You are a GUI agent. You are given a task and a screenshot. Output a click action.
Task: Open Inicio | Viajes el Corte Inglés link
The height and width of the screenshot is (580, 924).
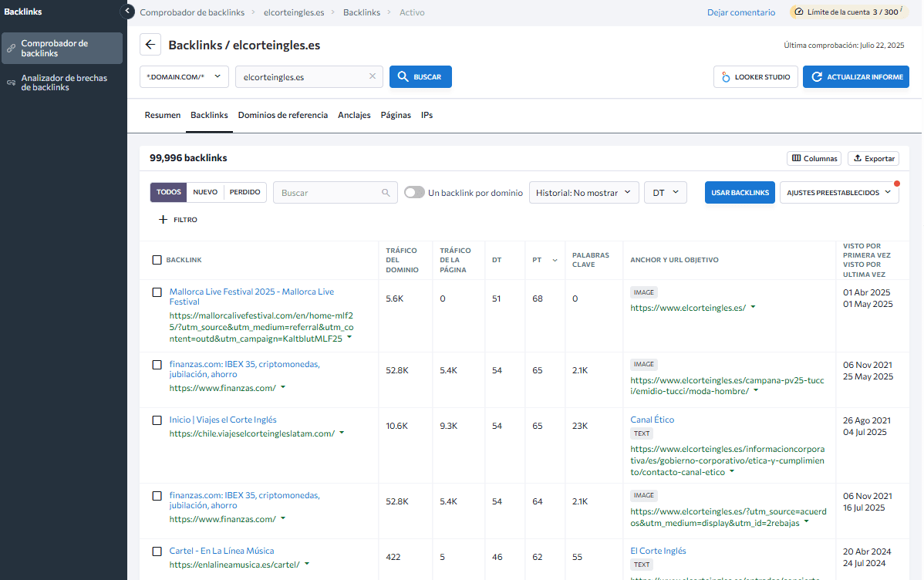[x=223, y=420]
